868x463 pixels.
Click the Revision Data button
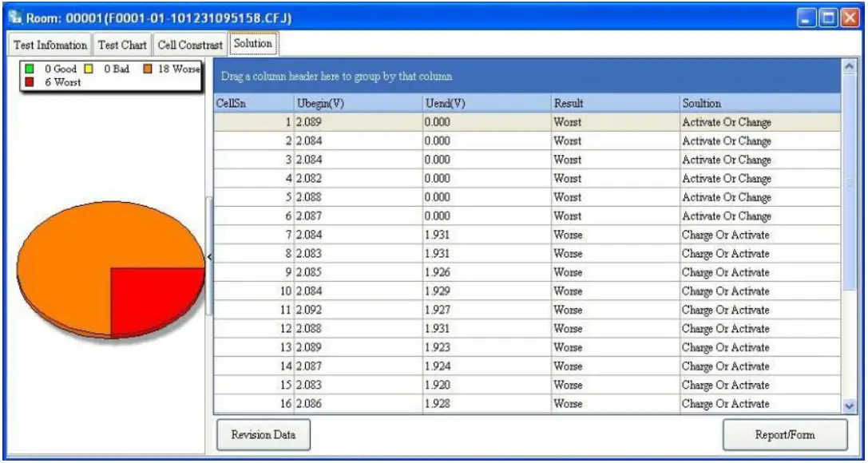coord(263,435)
